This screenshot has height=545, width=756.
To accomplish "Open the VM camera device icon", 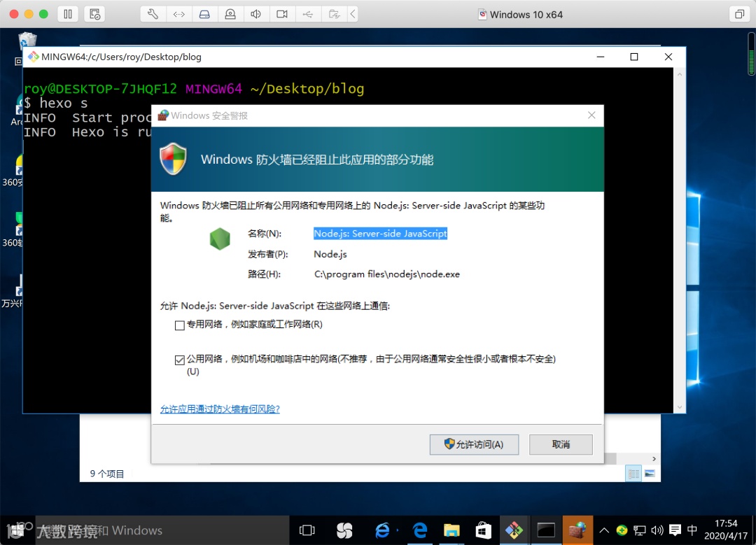I will tap(282, 14).
